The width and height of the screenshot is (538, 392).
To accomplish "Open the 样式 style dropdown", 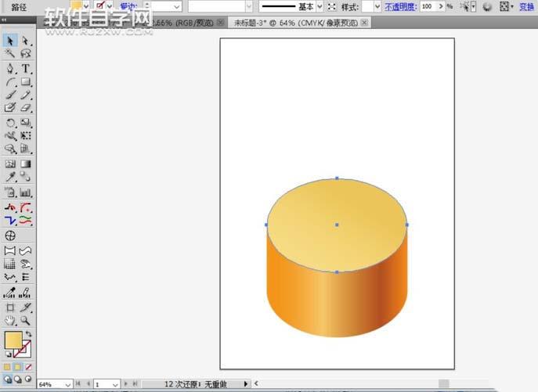I will click(x=377, y=6).
